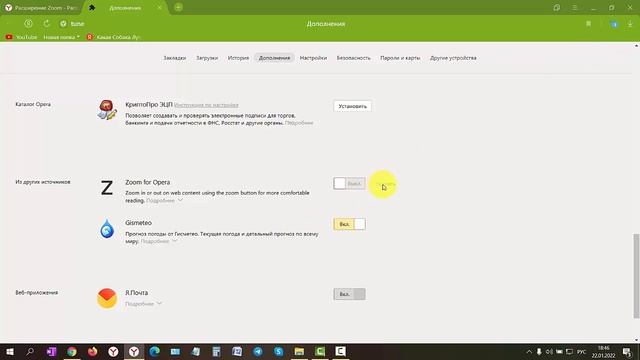Viewport: 640px width, 360px height.
Task: Open Firefox from the taskbar
Action: pyautogui.click(x=93, y=351)
